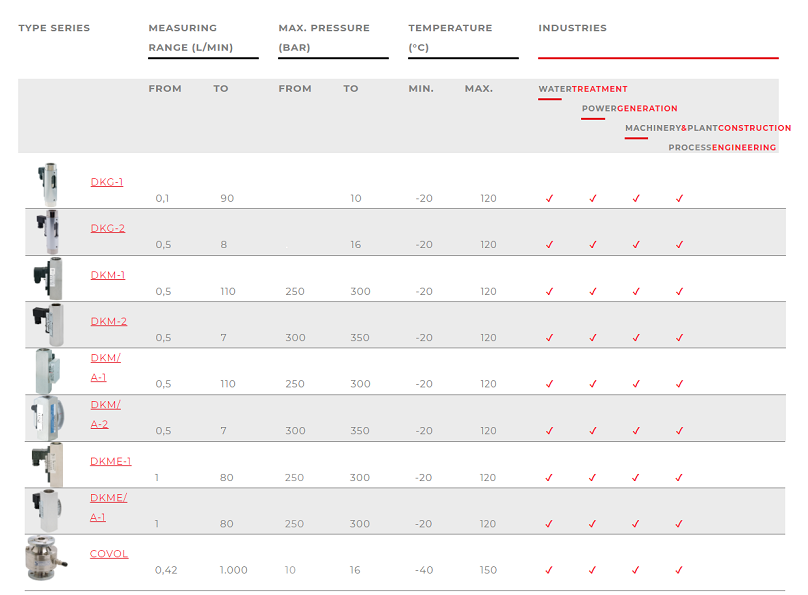Click the DKC-2 product thumbnail image

47,232
